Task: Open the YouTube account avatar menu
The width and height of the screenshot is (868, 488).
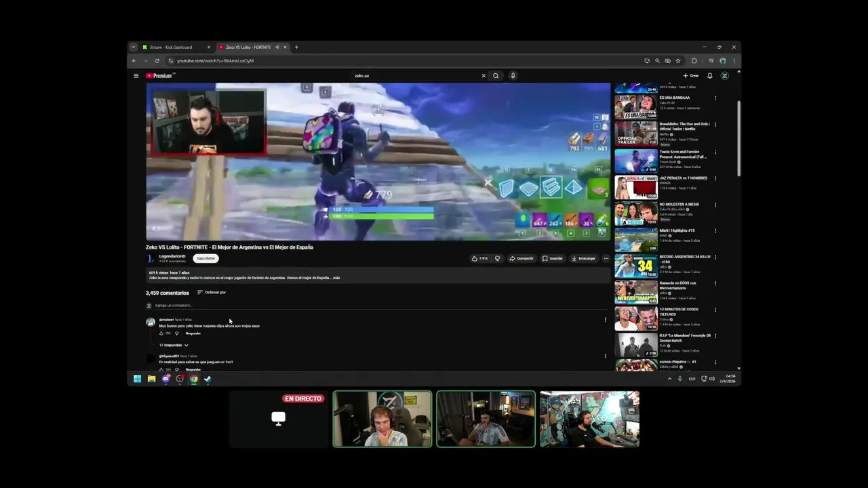Action: coord(724,76)
